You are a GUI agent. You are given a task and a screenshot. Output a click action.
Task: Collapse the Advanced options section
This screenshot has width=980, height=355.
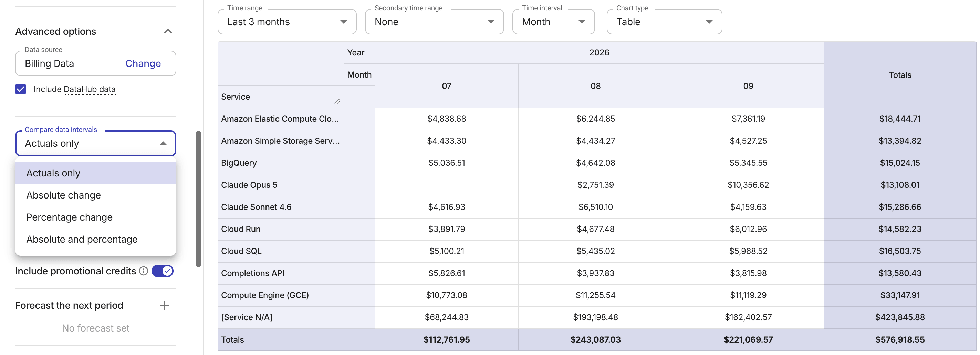point(168,31)
